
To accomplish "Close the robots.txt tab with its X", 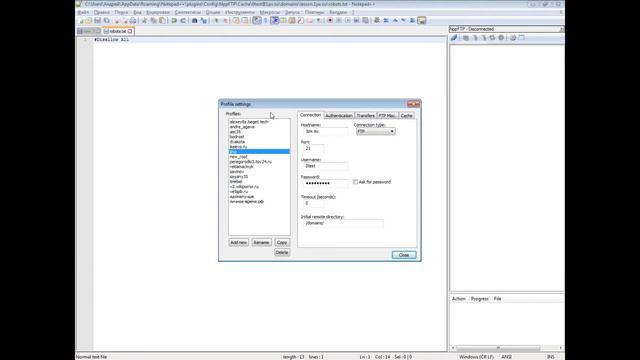I will click(130, 31).
